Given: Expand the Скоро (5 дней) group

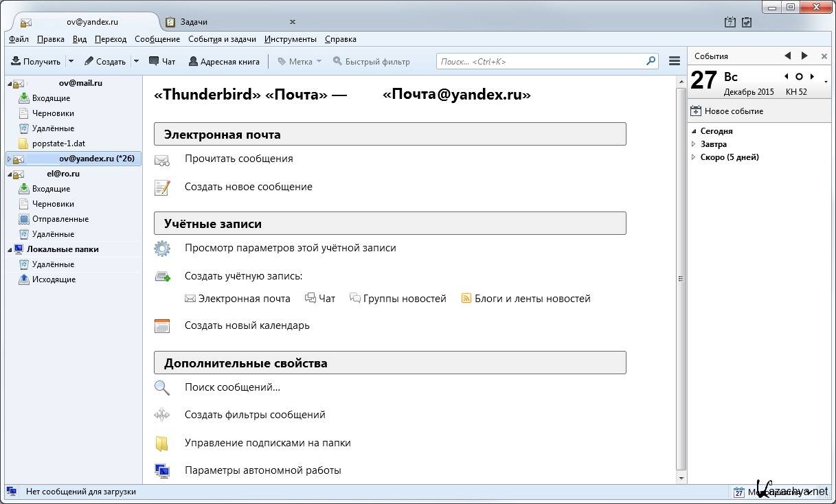Looking at the screenshot, I should click(694, 157).
